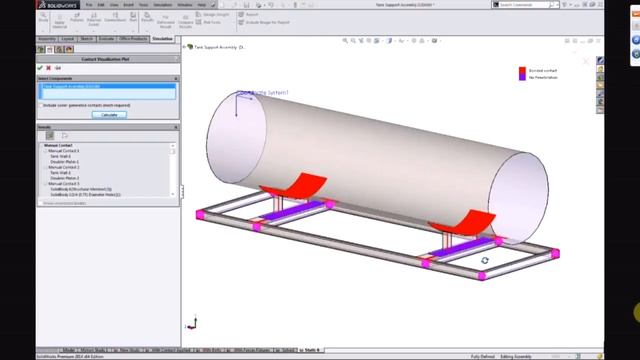Select Doubler Plate-1 in the tree
The height and width of the screenshot is (360, 640).
point(64,162)
